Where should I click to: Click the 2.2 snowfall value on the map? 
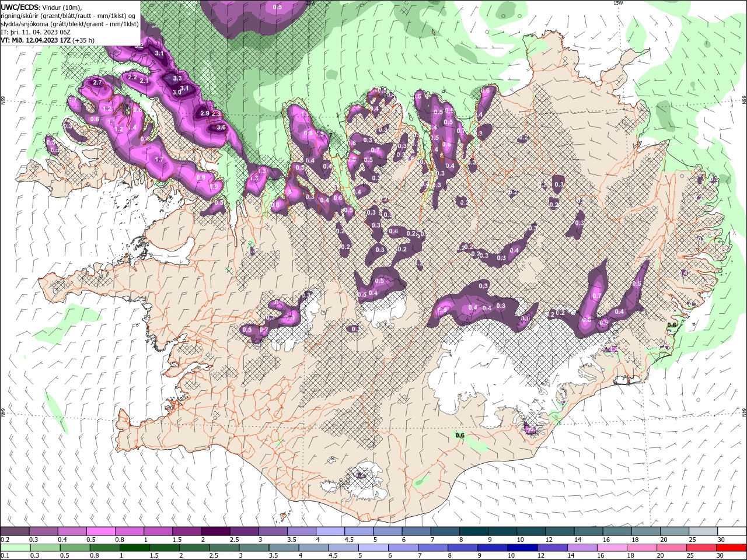coord(132,77)
